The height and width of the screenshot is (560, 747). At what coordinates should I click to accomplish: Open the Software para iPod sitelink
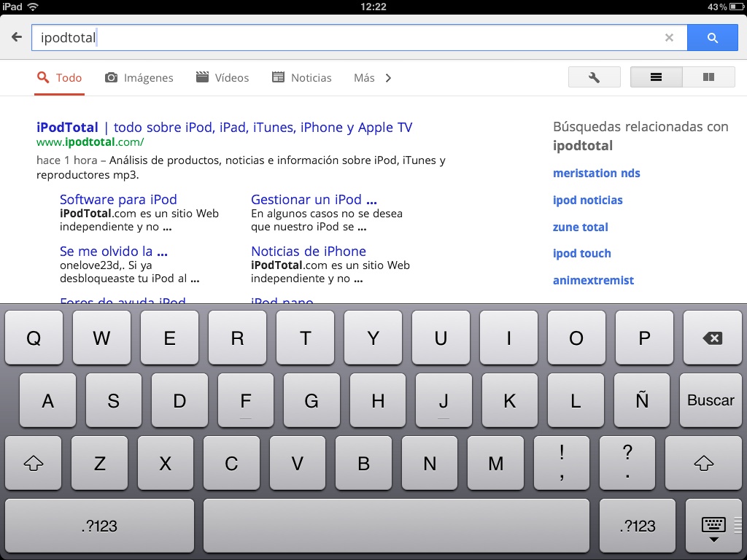118,199
